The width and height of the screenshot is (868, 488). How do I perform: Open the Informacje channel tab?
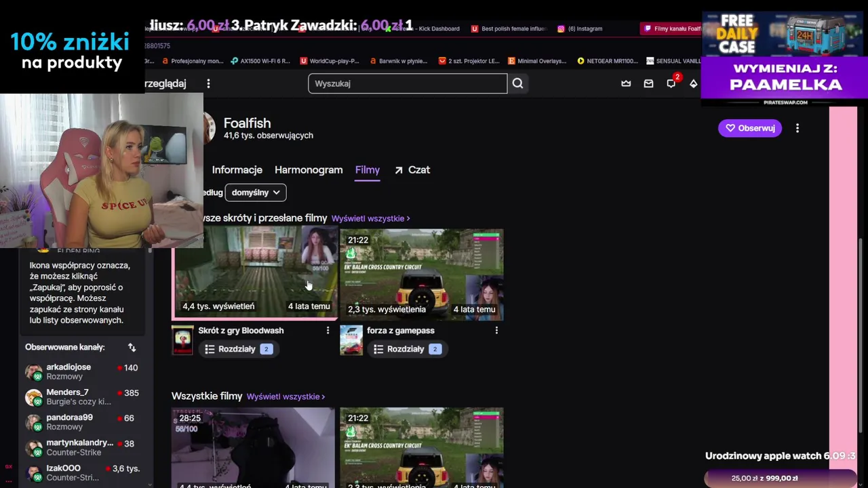[237, 170]
